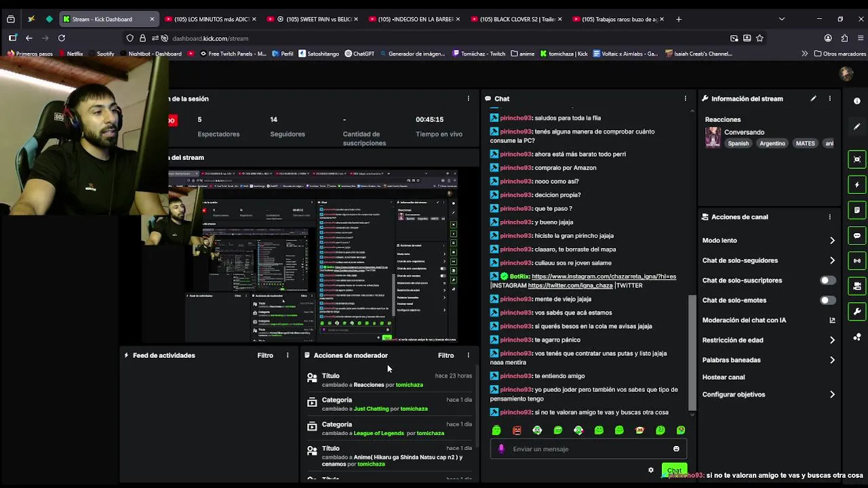Screen dimensions: 868x488
Task: Open the Chat panel three-dot menu
Action: pyautogui.click(x=685, y=98)
